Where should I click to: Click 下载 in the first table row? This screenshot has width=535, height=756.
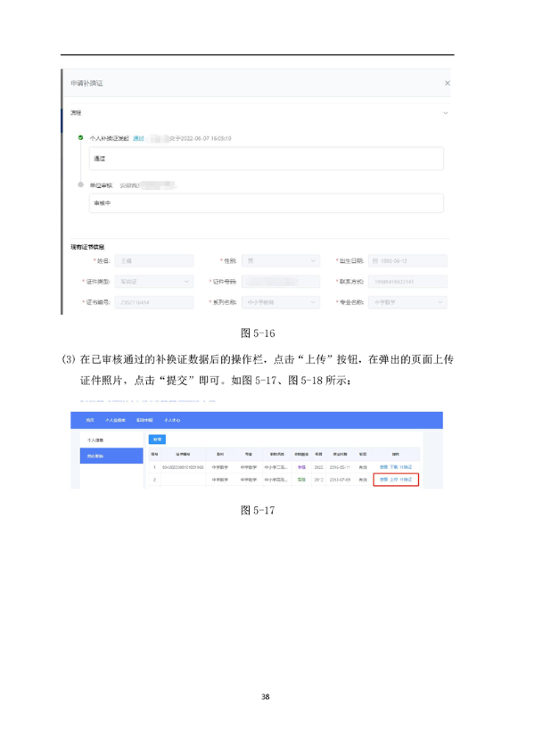coord(393,466)
